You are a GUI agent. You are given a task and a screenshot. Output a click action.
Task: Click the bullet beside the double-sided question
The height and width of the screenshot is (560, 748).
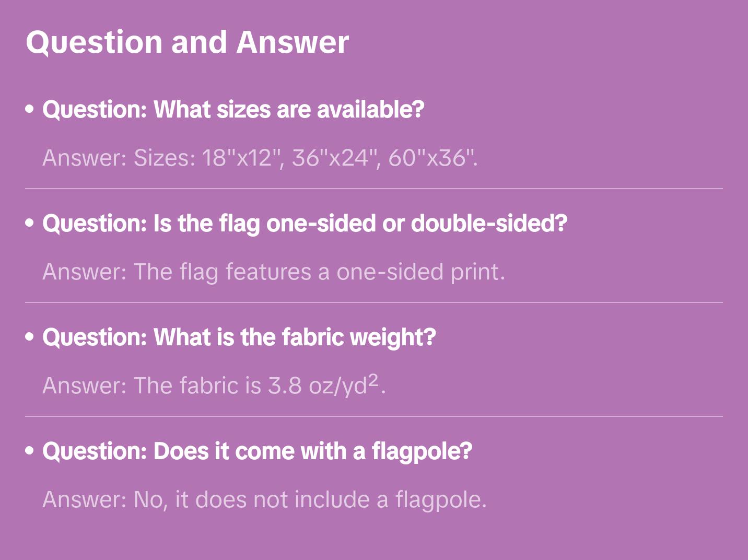tap(30, 223)
